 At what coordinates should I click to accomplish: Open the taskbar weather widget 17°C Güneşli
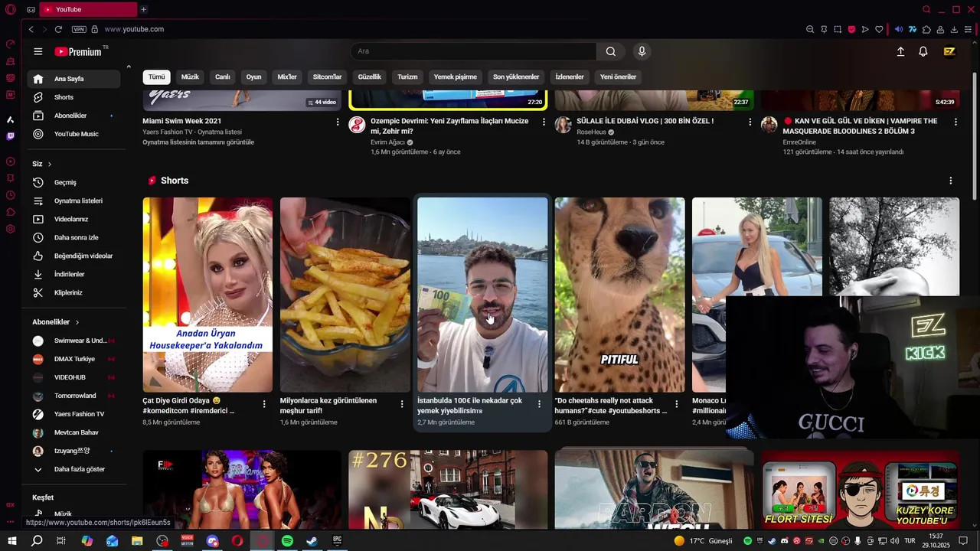pos(704,541)
